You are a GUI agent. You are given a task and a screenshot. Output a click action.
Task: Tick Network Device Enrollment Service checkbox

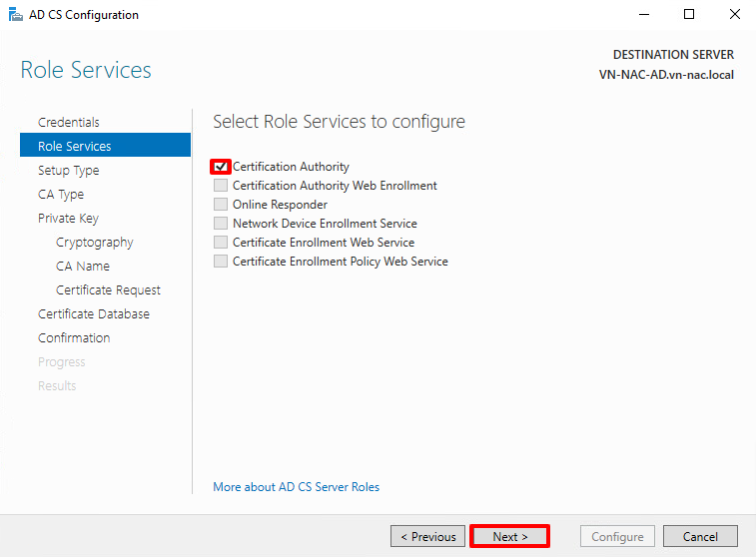tap(221, 224)
